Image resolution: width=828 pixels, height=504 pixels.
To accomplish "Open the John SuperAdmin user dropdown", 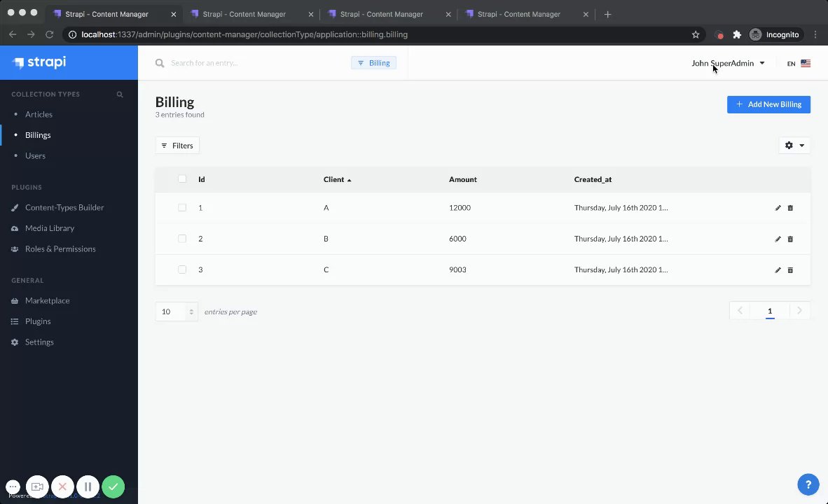I will tap(728, 63).
